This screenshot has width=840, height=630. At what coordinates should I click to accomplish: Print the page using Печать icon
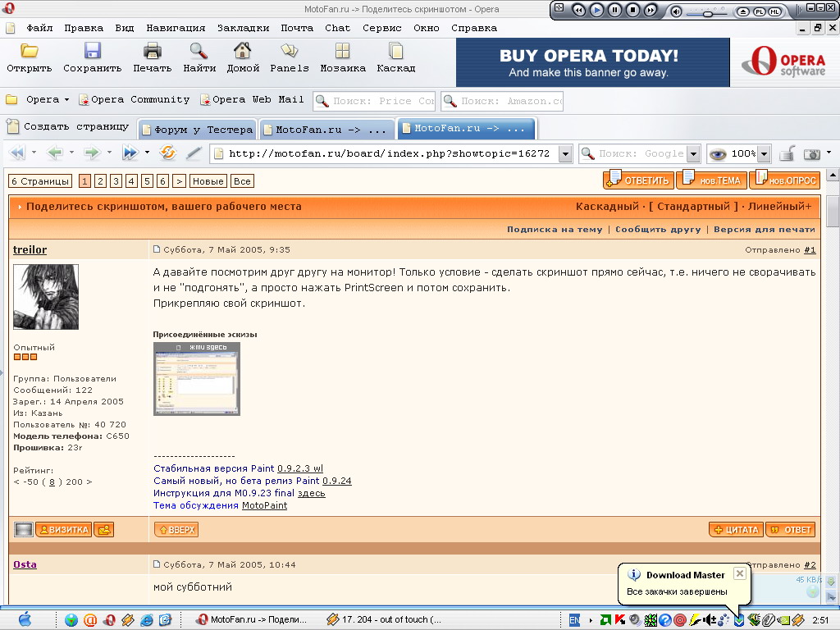[x=152, y=52]
